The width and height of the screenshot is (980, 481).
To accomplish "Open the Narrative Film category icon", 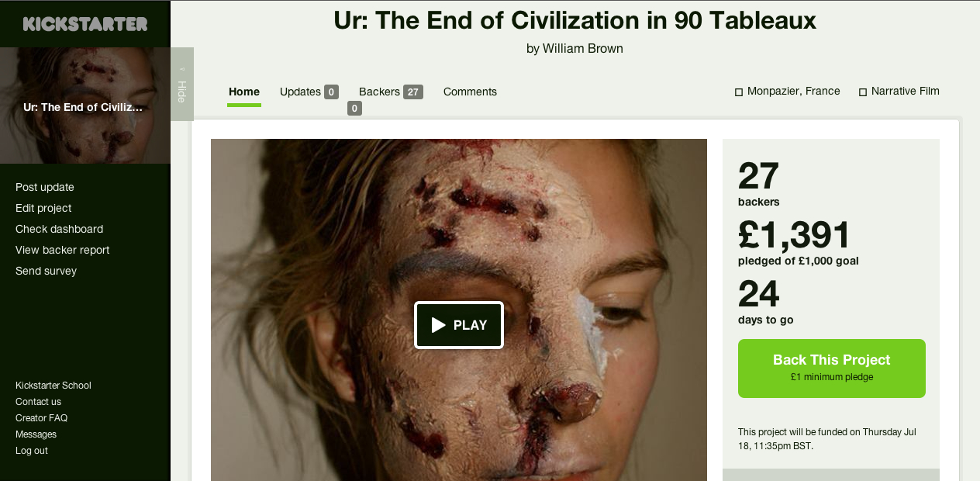I will tap(863, 92).
